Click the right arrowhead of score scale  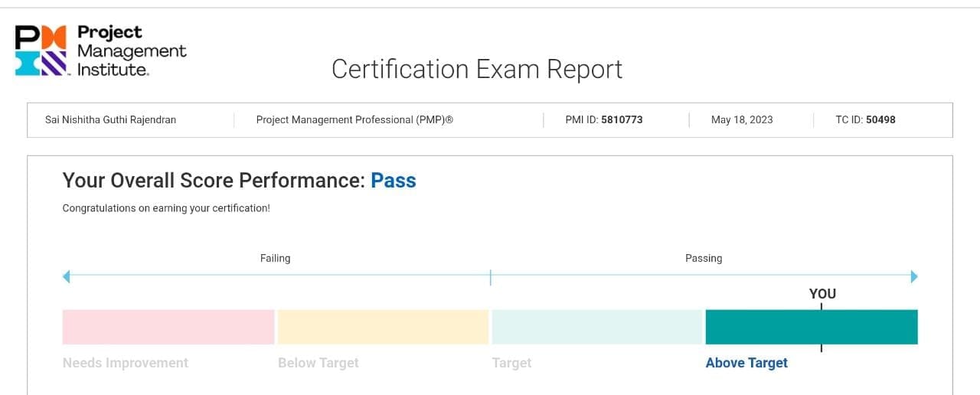tap(913, 276)
